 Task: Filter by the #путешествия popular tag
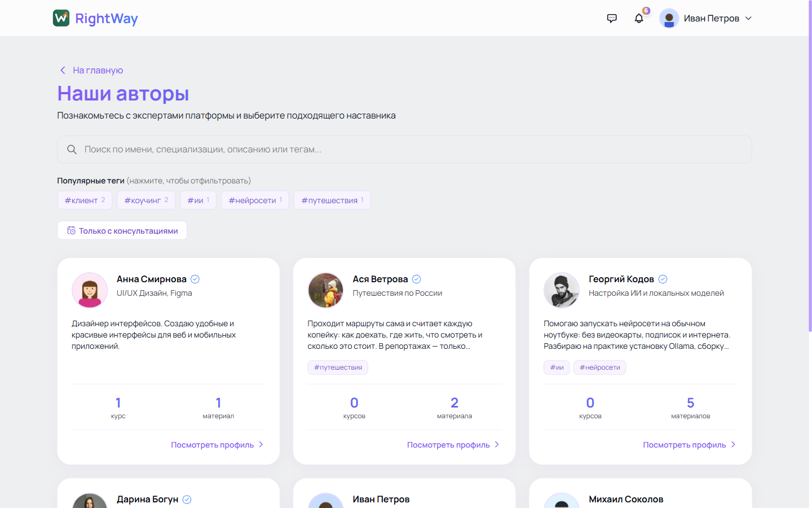pyautogui.click(x=332, y=200)
